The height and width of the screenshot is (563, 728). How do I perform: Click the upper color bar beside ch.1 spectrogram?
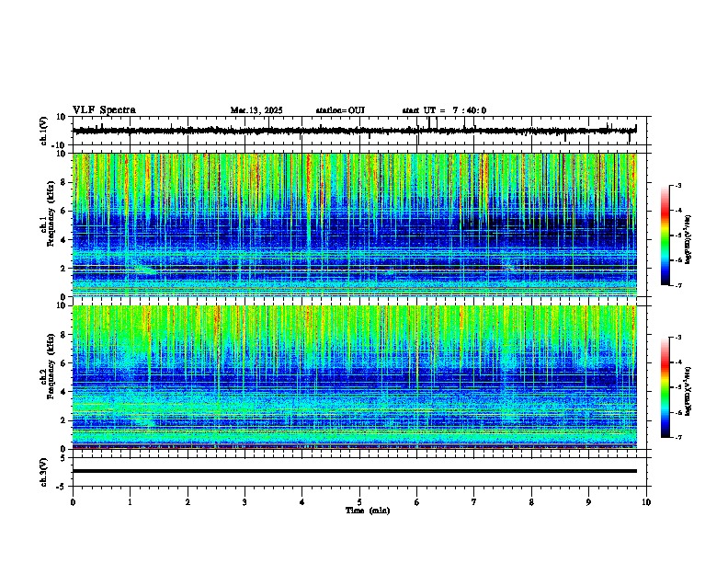coord(665,236)
